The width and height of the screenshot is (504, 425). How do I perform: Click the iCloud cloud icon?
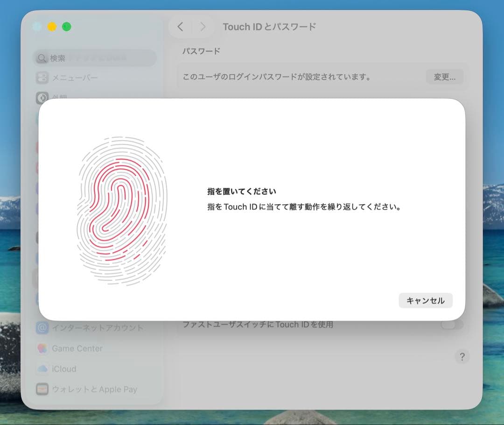42,369
